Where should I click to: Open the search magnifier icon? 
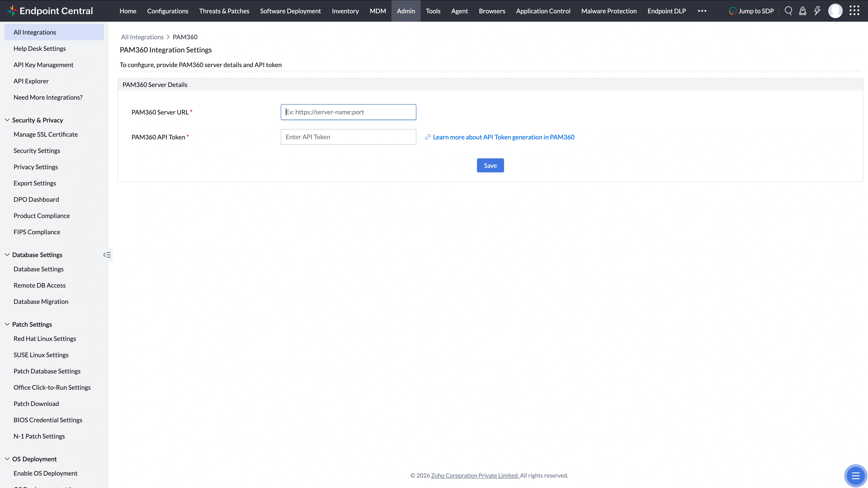[788, 11]
